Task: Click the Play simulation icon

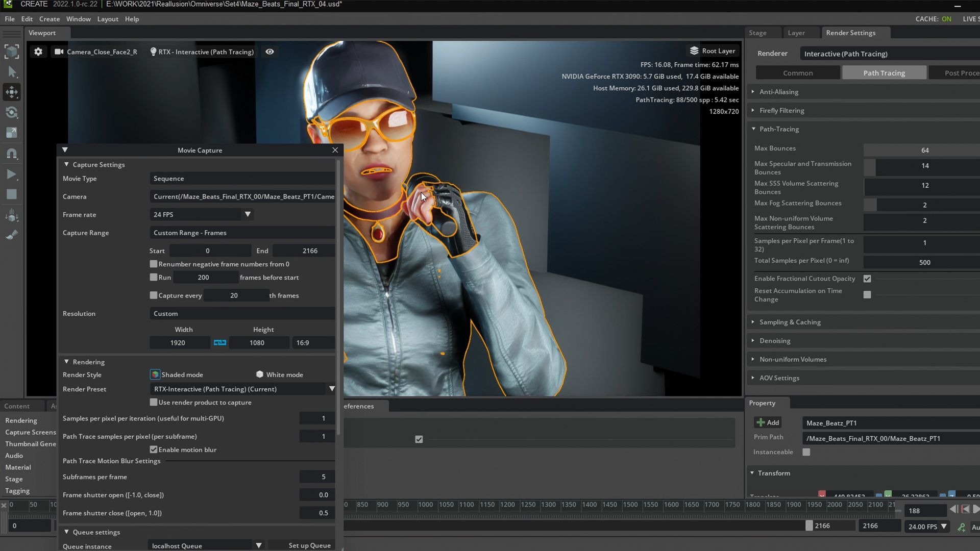Action: coord(12,174)
